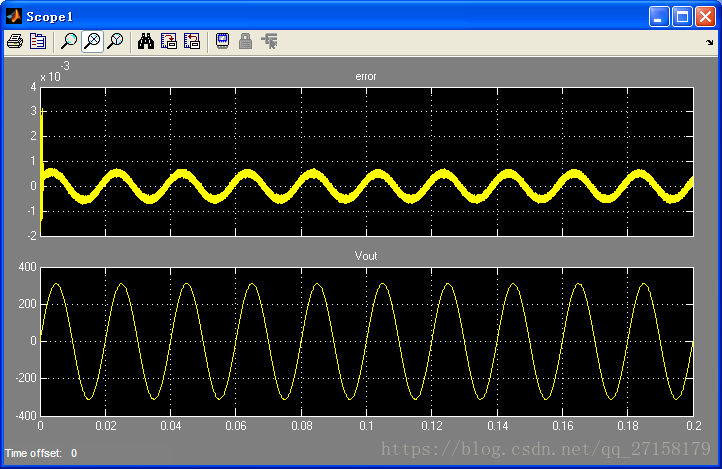The width and height of the screenshot is (722, 469).
Task: Click the x-axis tick label 0.1
Action: tap(367, 426)
